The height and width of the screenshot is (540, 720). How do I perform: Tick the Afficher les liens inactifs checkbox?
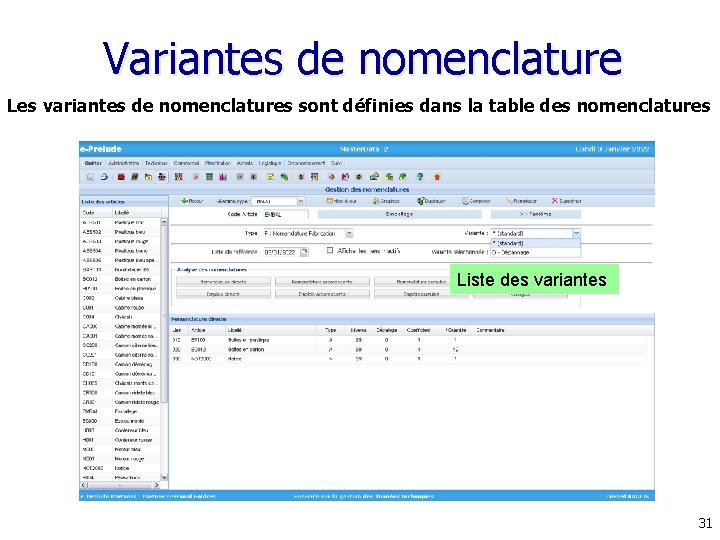[330, 250]
